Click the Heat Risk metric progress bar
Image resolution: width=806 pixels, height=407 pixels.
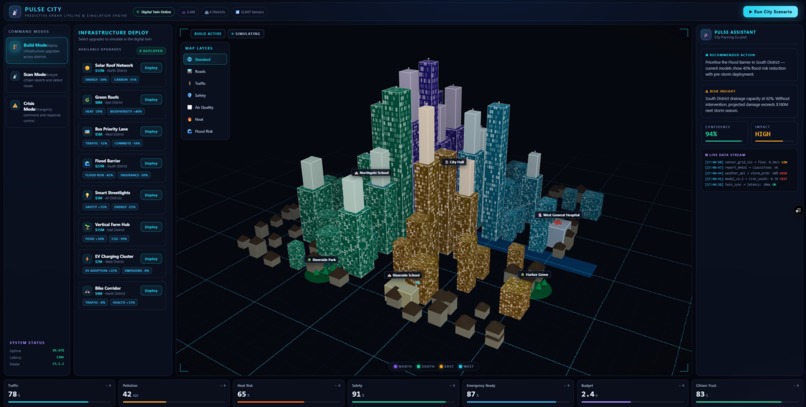click(x=288, y=402)
